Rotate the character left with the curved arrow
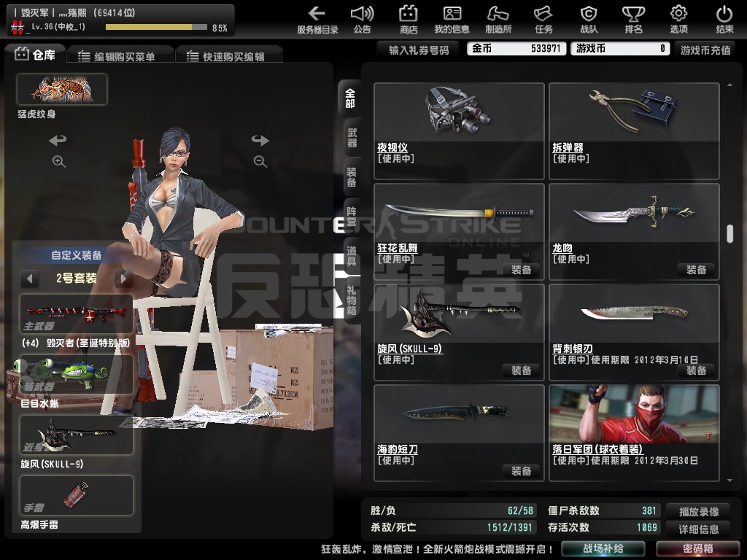747x560 pixels. coord(58,140)
